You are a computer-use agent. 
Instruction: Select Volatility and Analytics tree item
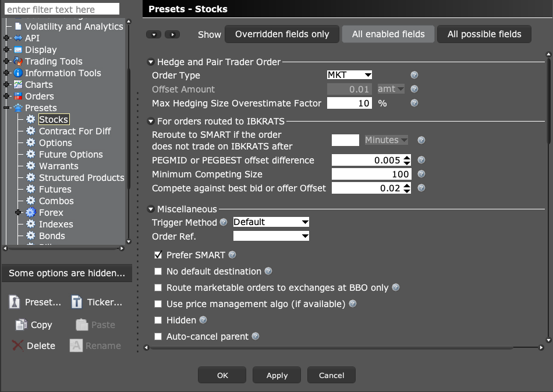click(74, 26)
